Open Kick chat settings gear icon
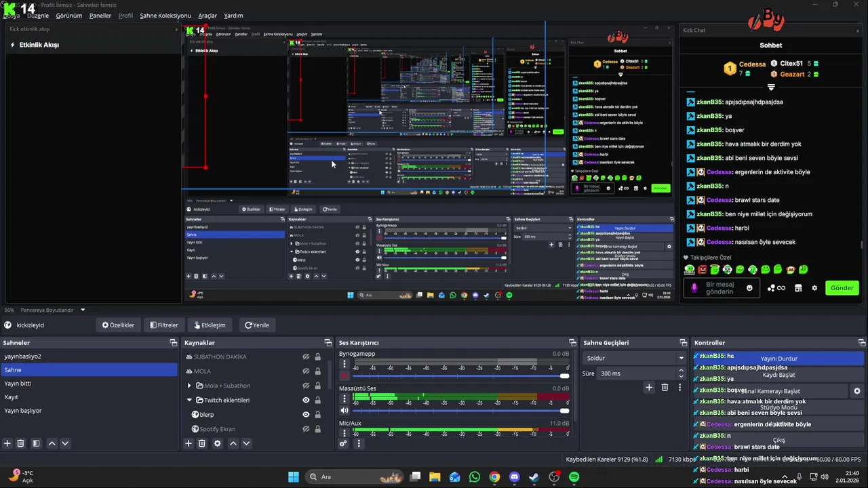Viewport: 868px width, 488px height. point(814,288)
